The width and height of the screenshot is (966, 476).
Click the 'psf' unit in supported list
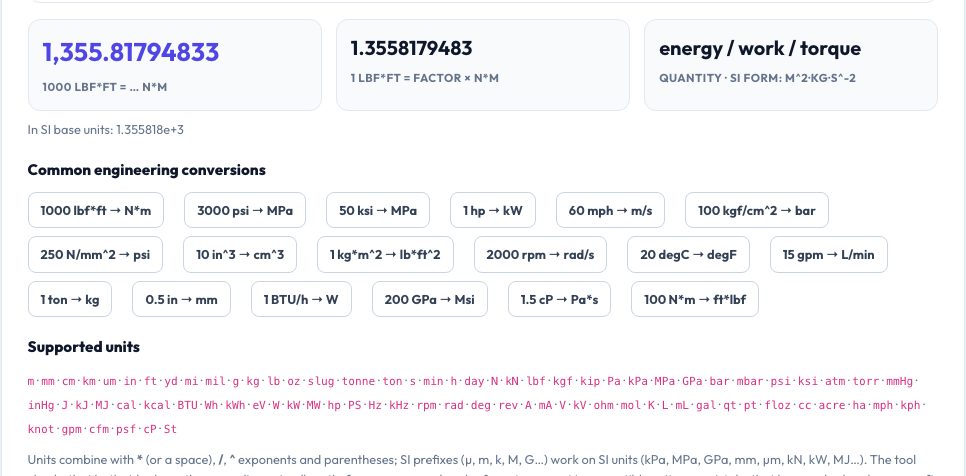[125, 429]
